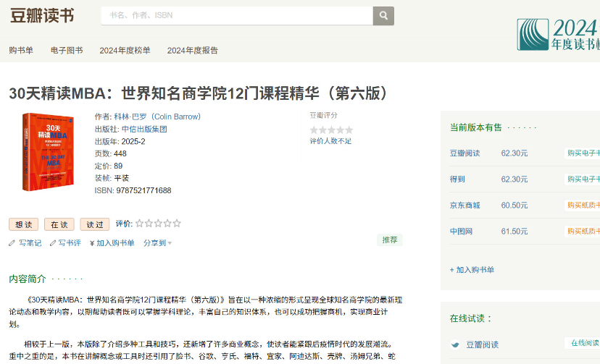
Task: Click 购买纸质书 in the 京东商城 row
Action: [583, 205]
